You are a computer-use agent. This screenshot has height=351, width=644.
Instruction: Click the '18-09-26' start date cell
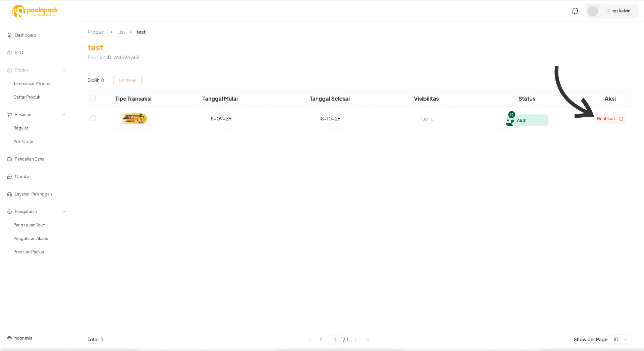tap(220, 119)
